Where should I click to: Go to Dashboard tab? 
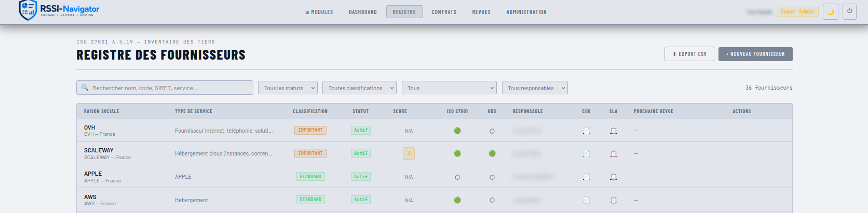363,12
